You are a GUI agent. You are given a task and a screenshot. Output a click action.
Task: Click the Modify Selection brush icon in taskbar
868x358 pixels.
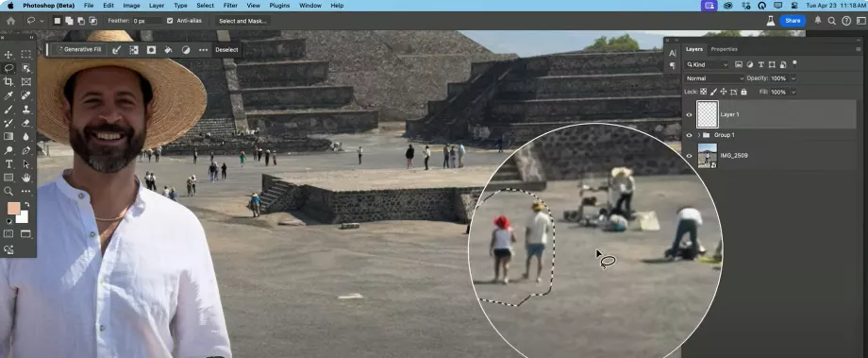(116, 49)
